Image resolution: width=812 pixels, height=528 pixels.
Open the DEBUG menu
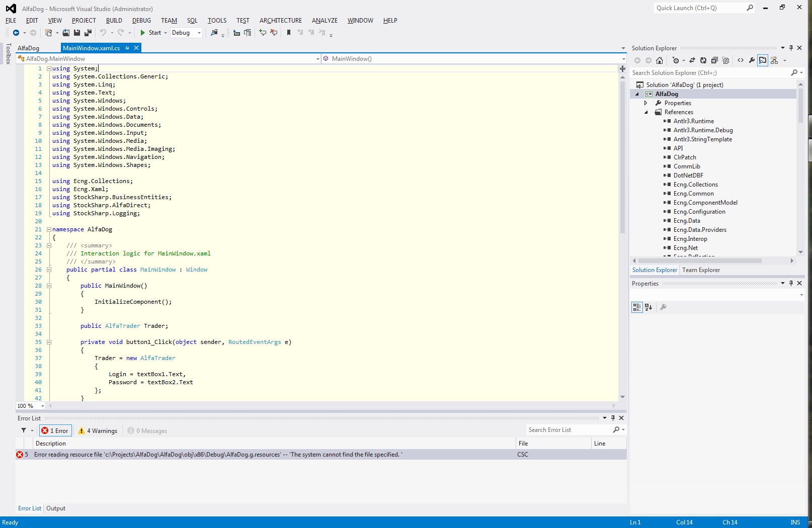141,21
